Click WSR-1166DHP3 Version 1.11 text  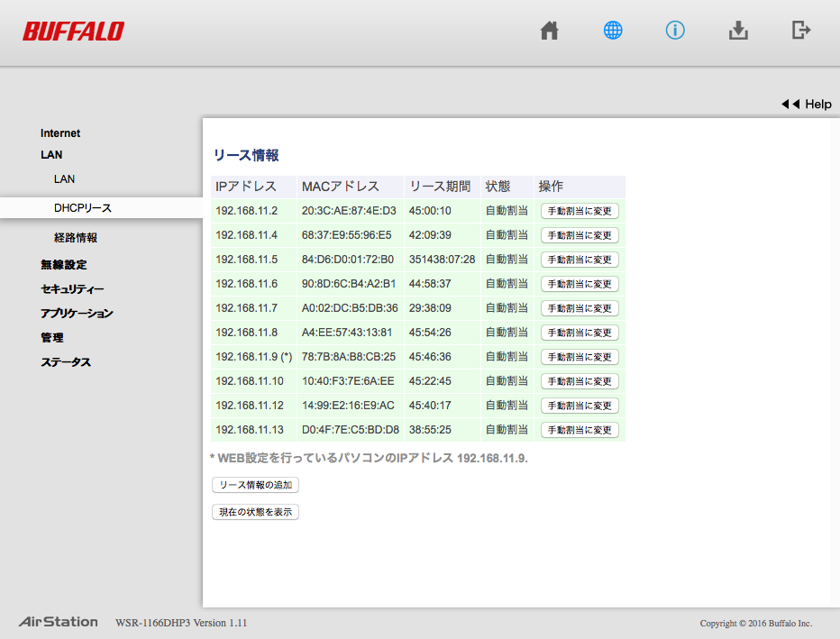tap(181, 623)
